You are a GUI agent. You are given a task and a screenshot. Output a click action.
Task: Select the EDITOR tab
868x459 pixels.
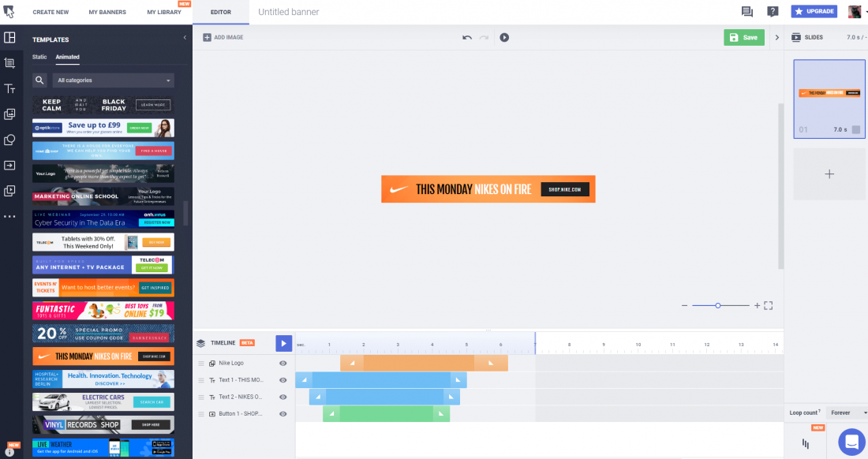point(221,12)
